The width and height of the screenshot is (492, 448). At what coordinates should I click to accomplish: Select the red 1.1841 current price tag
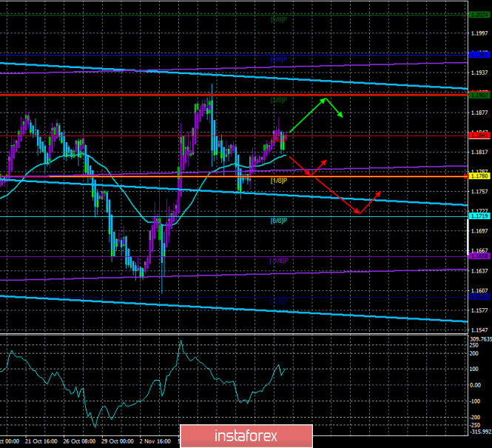[x=479, y=136]
